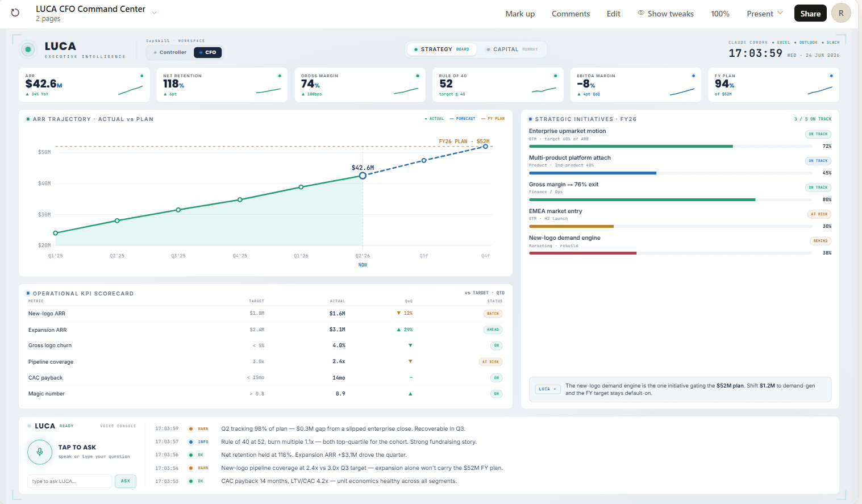862x504 pixels.
Task: Click the SLACK connector label
Action: (x=833, y=43)
